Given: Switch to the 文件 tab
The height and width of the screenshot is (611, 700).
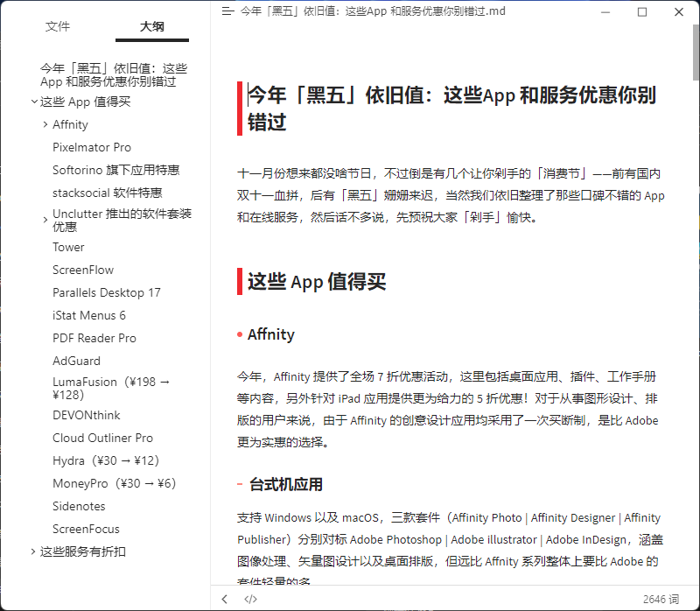Looking at the screenshot, I should coord(58,26).
